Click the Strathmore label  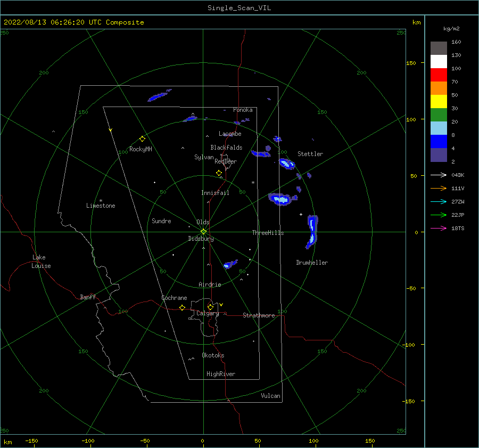[x=259, y=315]
